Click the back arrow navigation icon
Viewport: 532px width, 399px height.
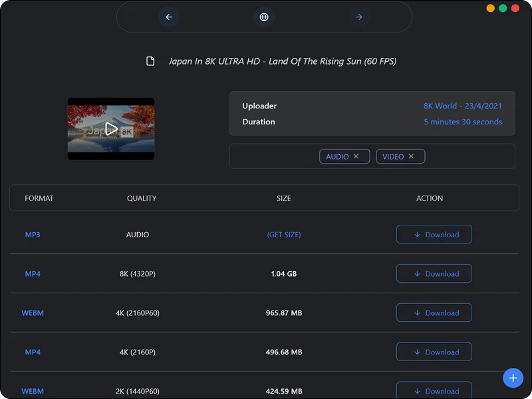pyautogui.click(x=169, y=17)
